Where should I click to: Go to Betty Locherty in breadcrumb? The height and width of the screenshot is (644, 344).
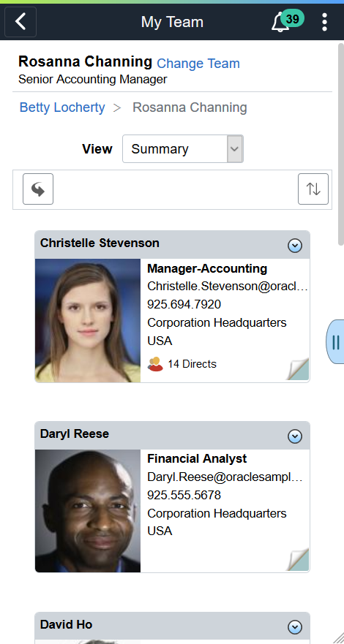[62, 107]
